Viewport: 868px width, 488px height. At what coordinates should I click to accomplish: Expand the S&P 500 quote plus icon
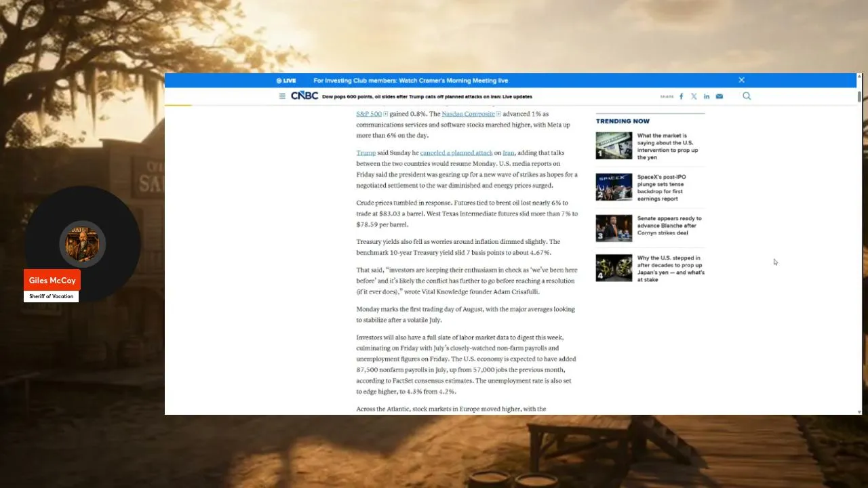[386, 114]
